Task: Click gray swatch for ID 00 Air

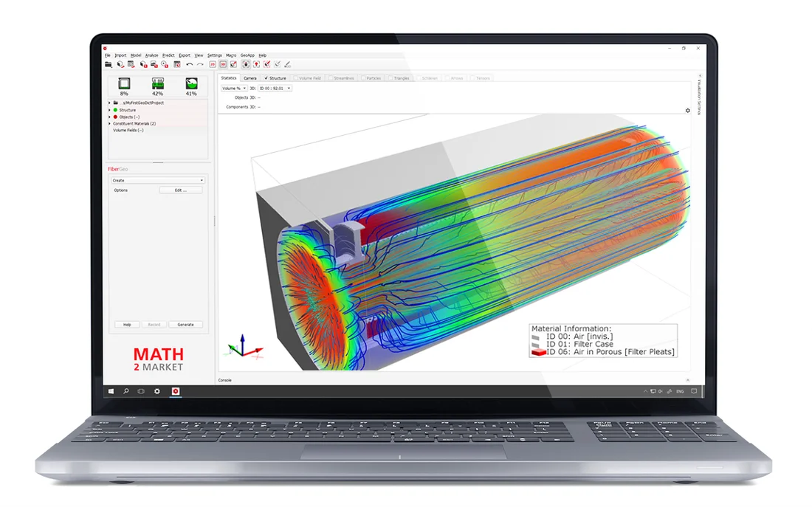Action: pyautogui.click(x=536, y=337)
